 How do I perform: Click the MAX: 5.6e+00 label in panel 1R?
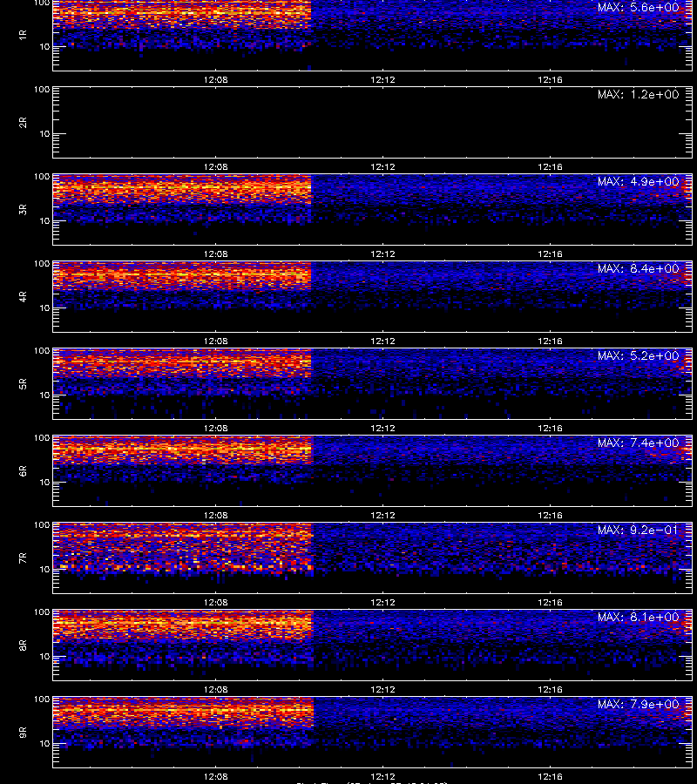click(638, 8)
